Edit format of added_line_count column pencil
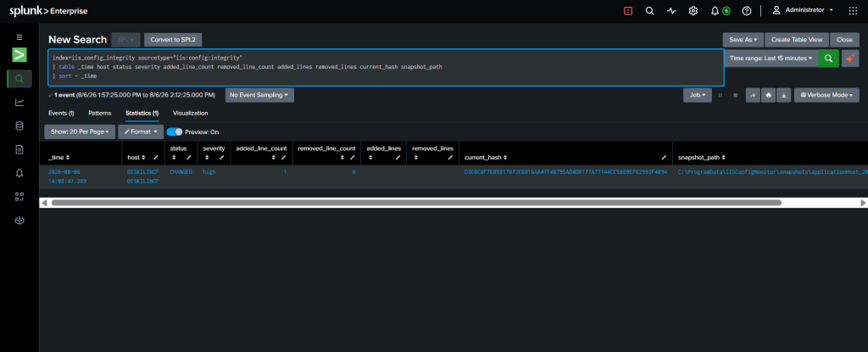868x352 pixels. coord(283,159)
